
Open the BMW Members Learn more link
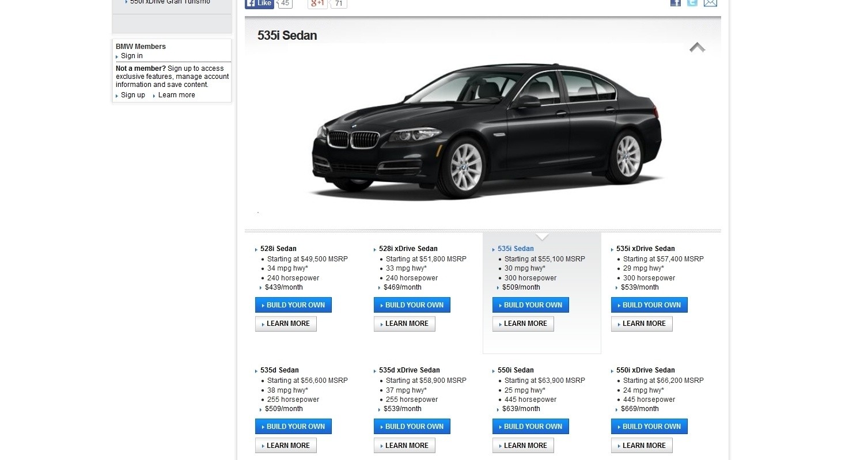pyautogui.click(x=176, y=95)
